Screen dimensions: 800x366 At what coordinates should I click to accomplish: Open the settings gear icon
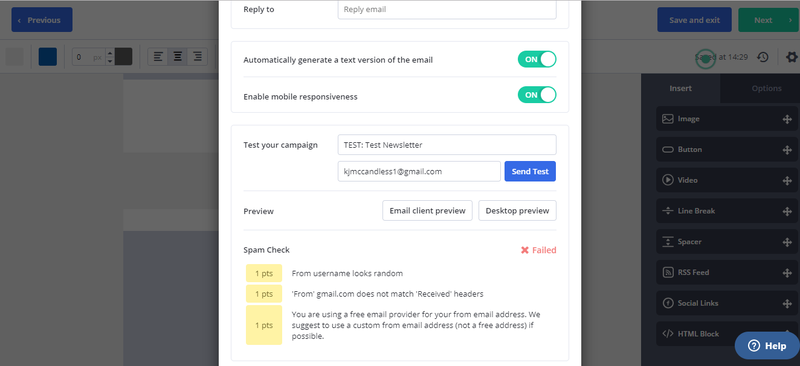click(791, 57)
